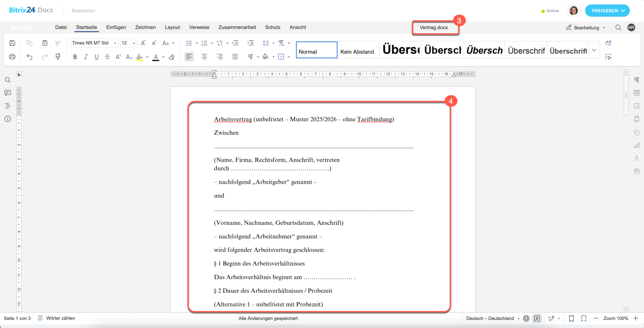Open the Deutsch – Deutschland language dropdown
This screenshot has width=644, height=328.
[x=493, y=318]
